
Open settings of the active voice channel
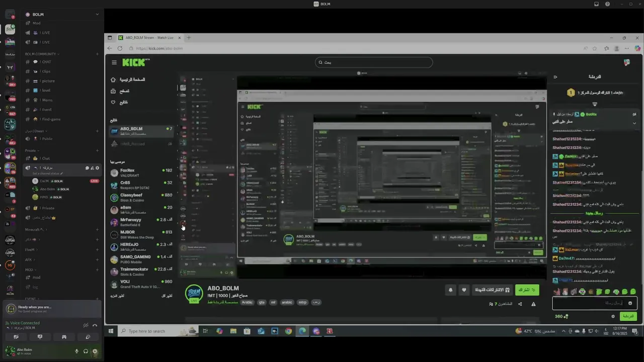click(x=97, y=168)
